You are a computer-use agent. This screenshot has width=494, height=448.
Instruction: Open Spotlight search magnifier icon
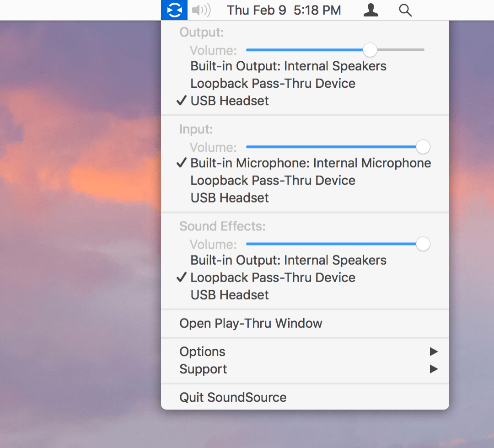[405, 11]
